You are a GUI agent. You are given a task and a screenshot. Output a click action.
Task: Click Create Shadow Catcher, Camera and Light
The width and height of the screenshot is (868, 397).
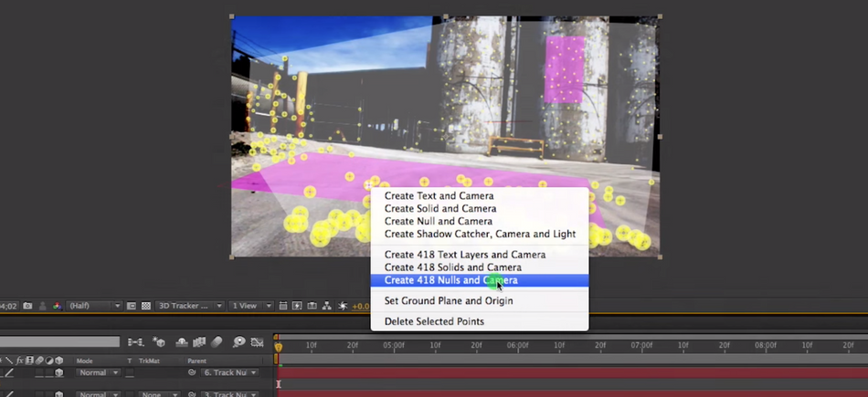coord(480,234)
